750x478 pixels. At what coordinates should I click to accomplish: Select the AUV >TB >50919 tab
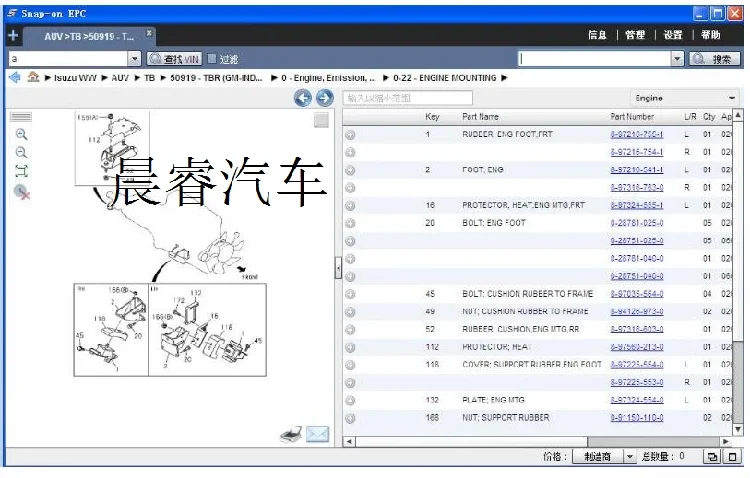(x=88, y=36)
